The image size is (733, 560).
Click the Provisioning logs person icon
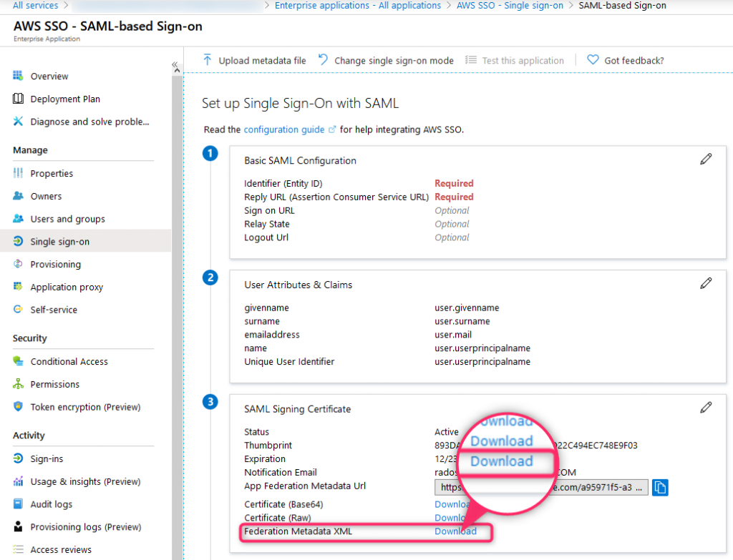tap(18, 526)
